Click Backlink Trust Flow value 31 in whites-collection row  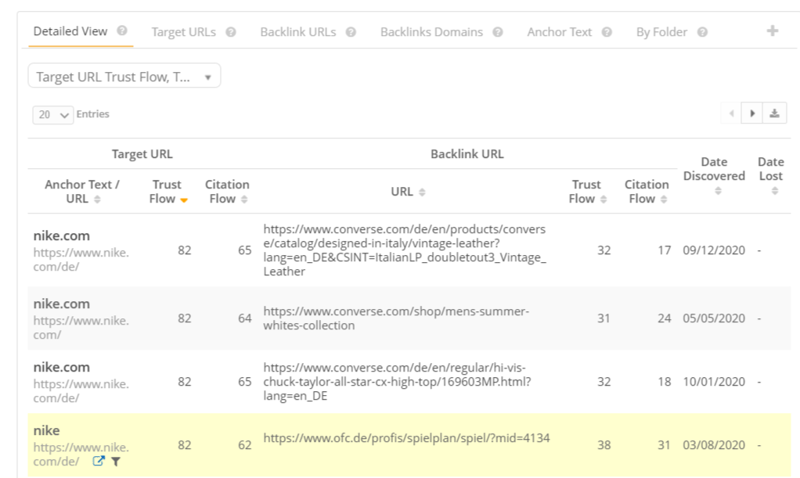tap(604, 318)
